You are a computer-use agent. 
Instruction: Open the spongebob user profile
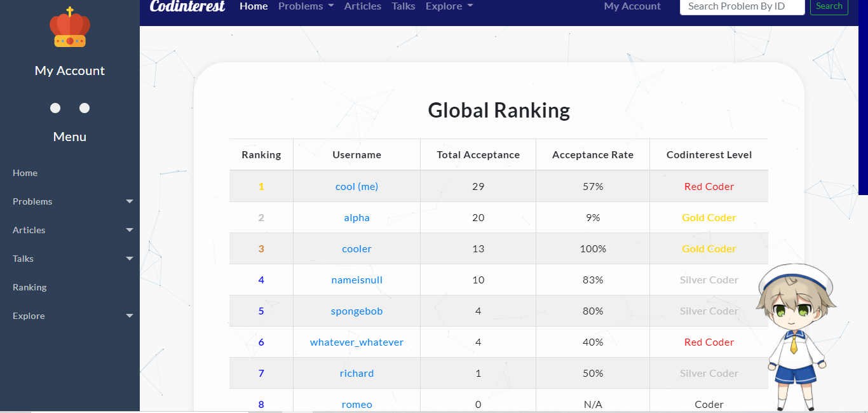point(356,311)
